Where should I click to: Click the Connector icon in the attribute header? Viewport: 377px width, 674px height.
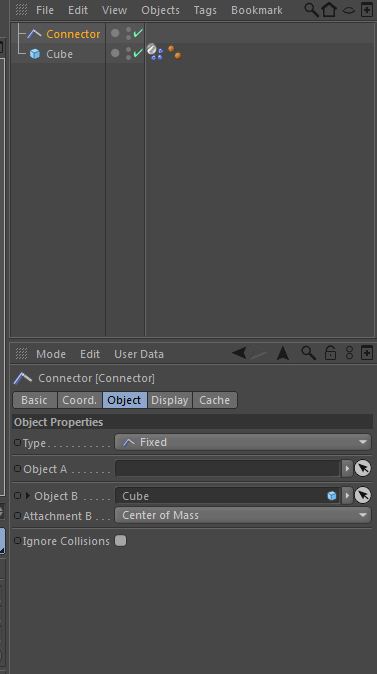[23, 378]
